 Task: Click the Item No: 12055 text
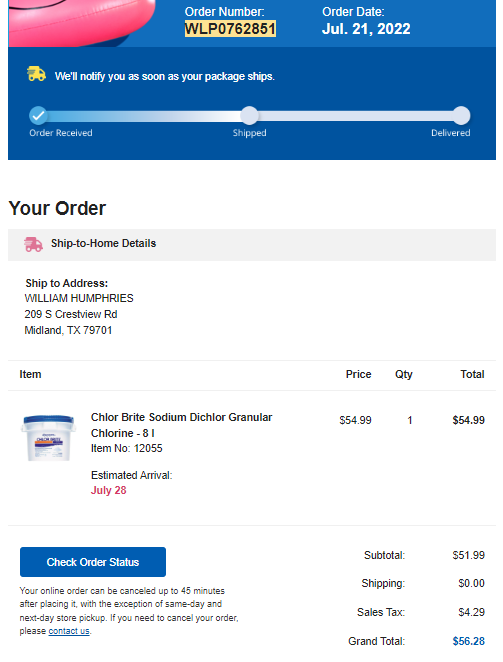(x=127, y=448)
